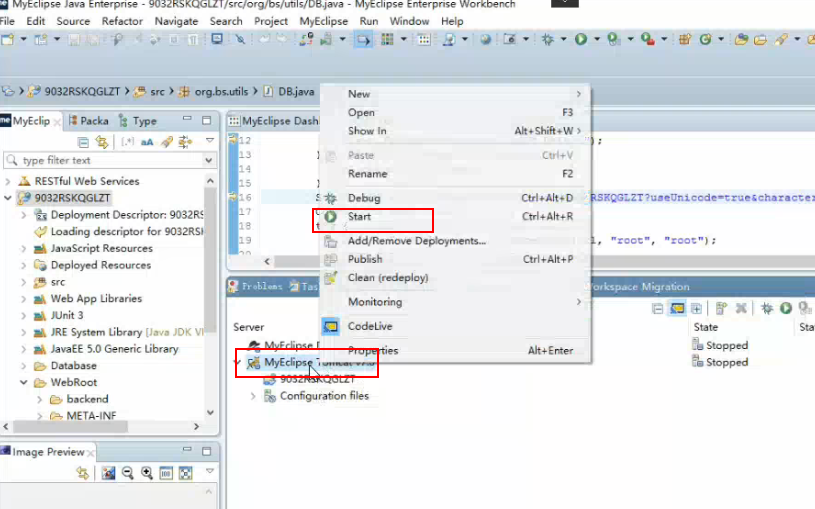The width and height of the screenshot is (815, 509).
Task: Click the 1:1 actual size icon in Image Preview
Action: pos(166,473)
